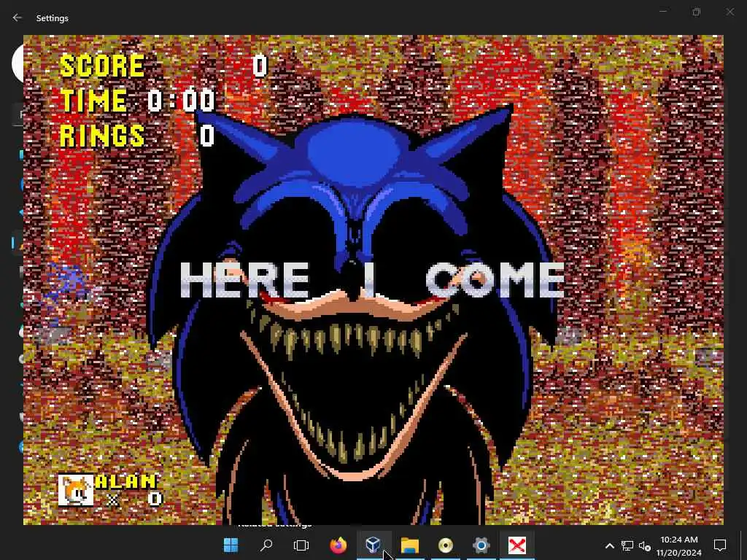Image resolution: width=747 pixels, height=560 pixels.
Task: Open Task View from the taskbar
Action: 301,545
